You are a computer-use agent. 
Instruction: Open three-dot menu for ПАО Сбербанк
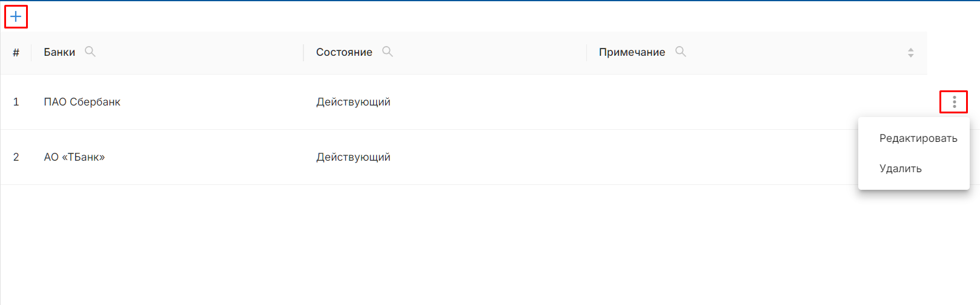(953, 102)
